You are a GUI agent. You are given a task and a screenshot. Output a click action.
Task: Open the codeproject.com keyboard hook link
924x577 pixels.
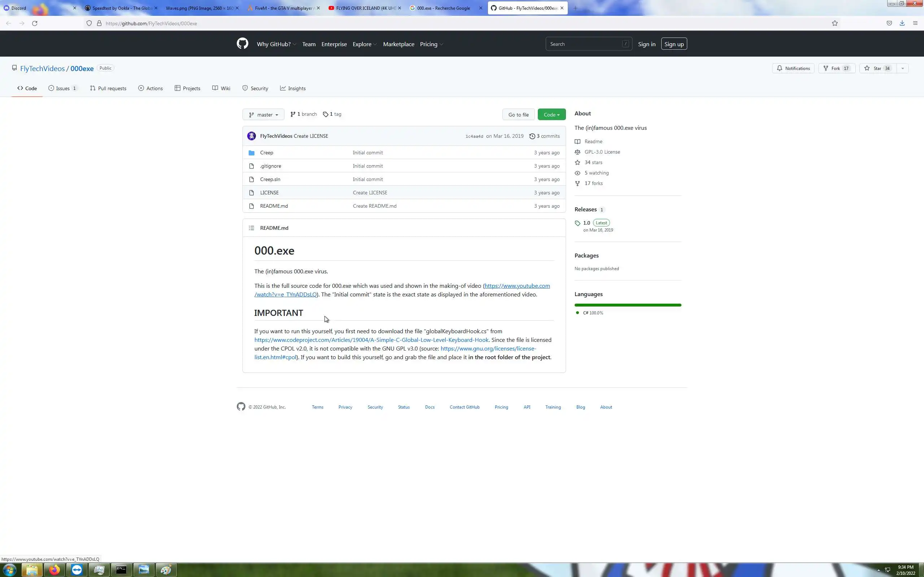click(x=371, y=340)
